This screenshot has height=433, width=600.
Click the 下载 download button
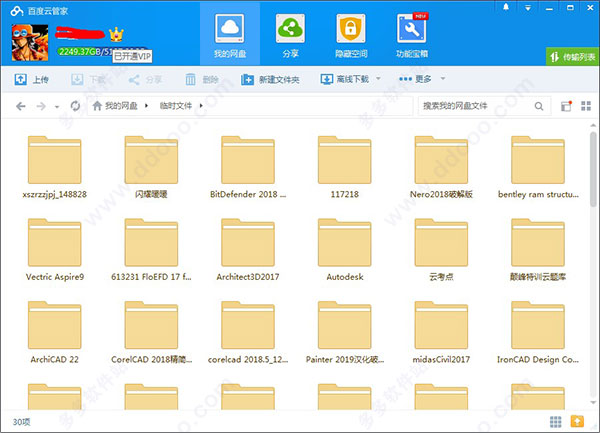88,80
